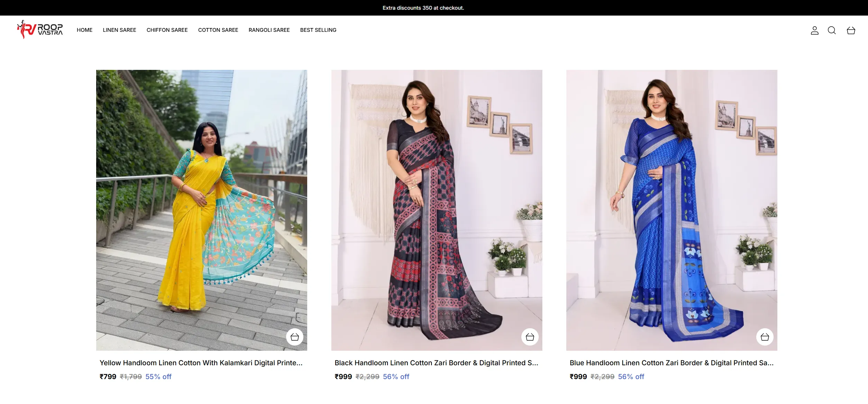Open the LINEN SAREE category

[119, 30]
